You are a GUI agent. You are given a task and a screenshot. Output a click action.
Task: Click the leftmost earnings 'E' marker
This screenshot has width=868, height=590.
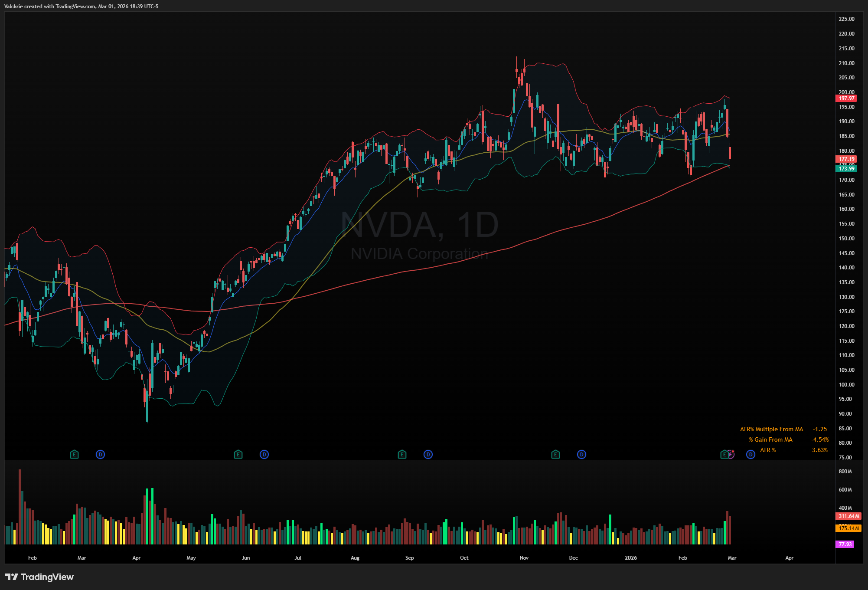click(74, 454)
